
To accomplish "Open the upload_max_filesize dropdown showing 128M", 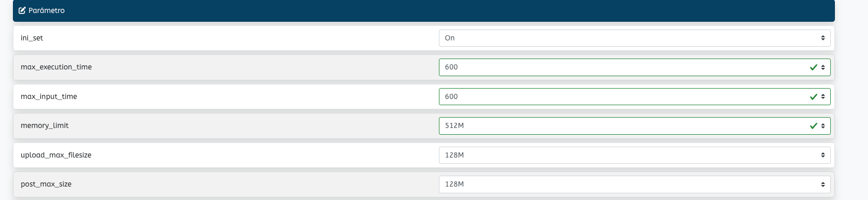I will pos(634,155).
